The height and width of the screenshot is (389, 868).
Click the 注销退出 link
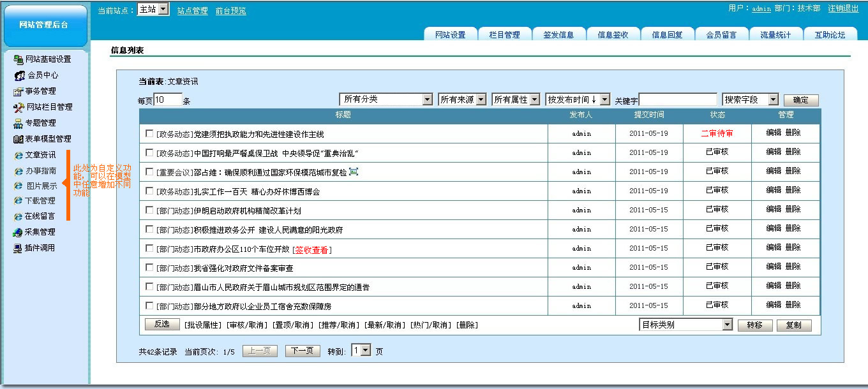tap(843, 8)
